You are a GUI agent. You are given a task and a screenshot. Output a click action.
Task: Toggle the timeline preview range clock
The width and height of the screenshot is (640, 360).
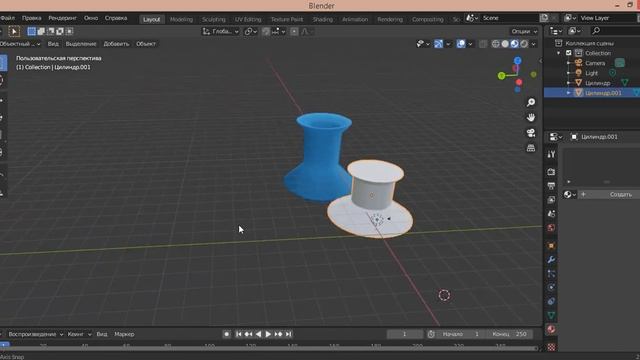coord(431,334)
